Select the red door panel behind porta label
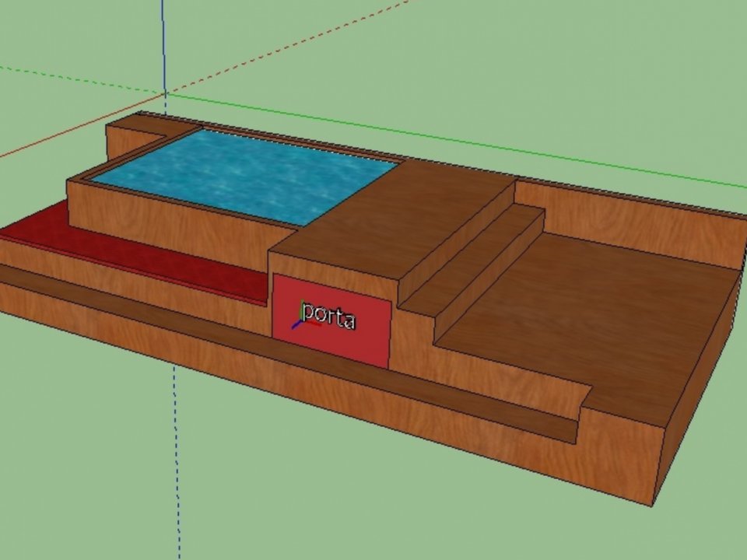The width and height of the screenshot is (747, 560). 331,321
